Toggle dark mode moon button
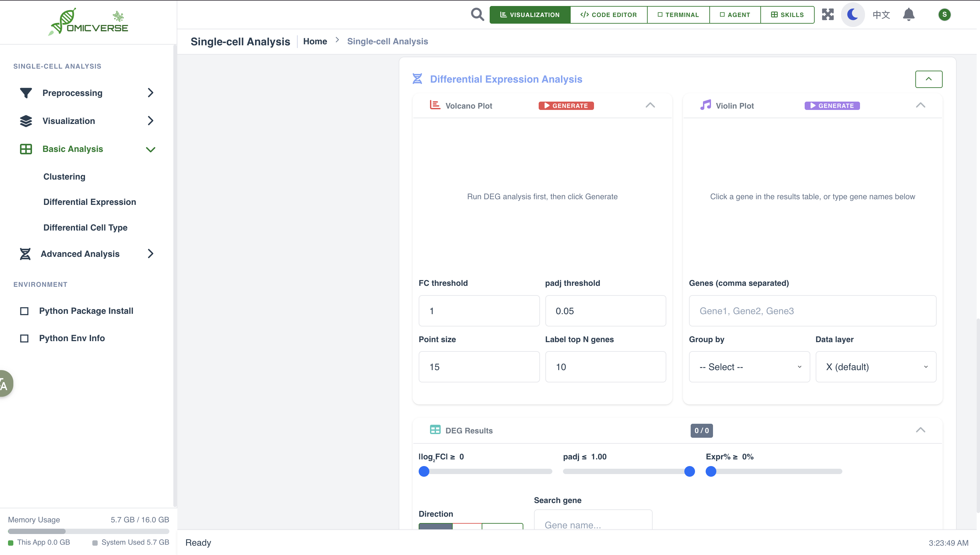 pyautogui.click(x=853, y=14)
